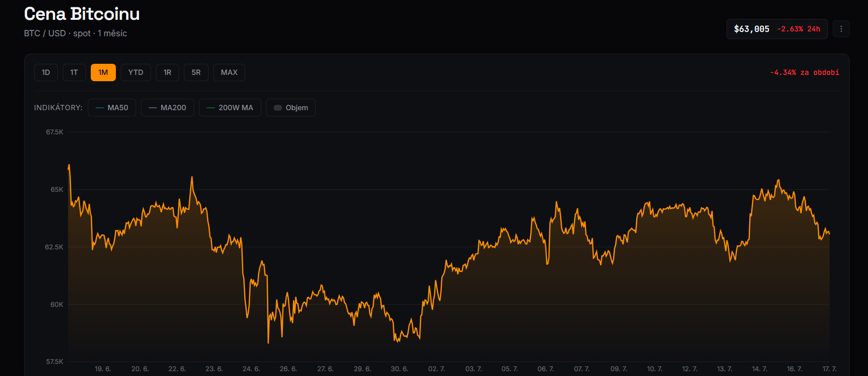This screenshot has width=868, height=376.
Task: Click the INDIKÁTORY label
Action: (x=58, y=108)
